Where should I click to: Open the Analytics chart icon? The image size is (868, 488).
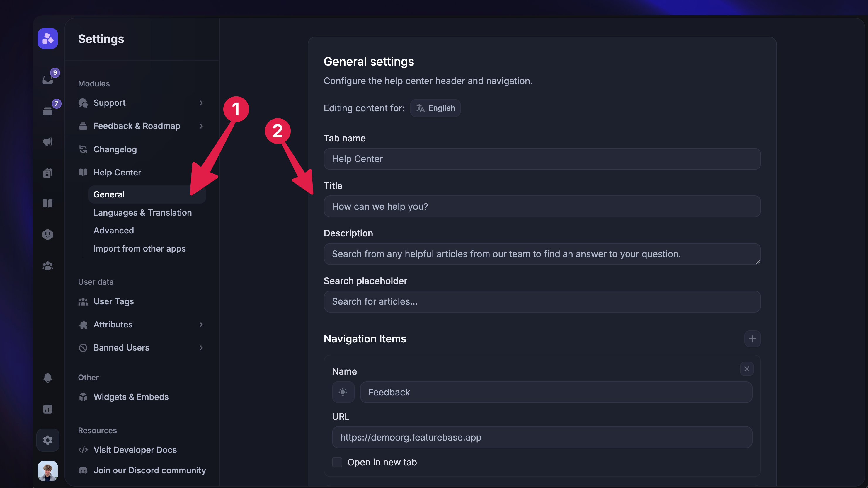pos(47,409)
